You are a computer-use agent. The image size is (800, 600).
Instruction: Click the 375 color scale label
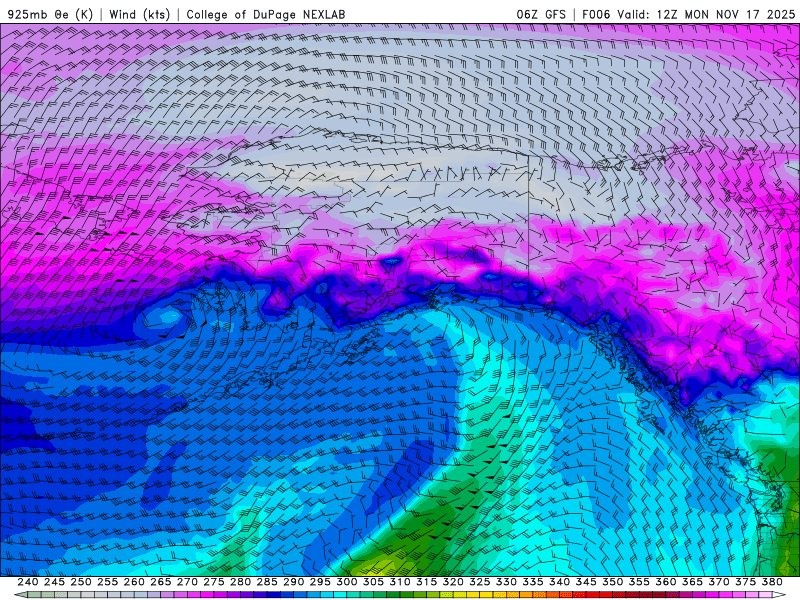point(745,582)
